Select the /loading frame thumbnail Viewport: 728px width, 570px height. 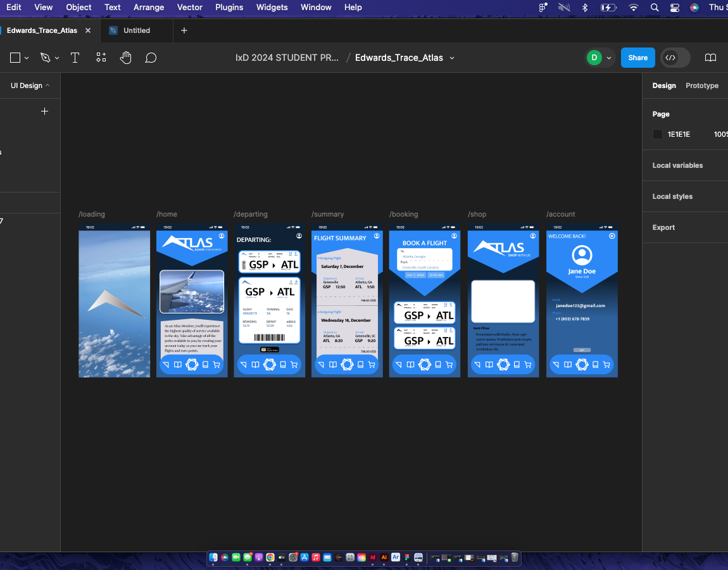(x=114, y=301)
